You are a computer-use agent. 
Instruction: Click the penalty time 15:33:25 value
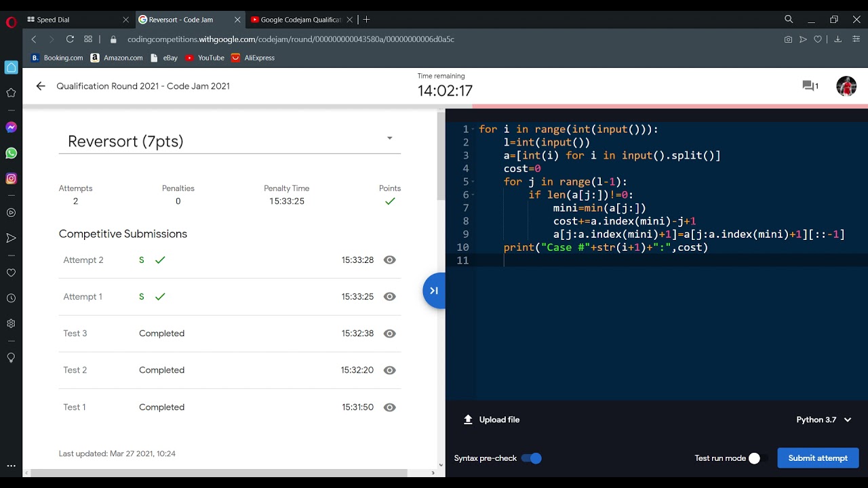(x=287, y=201)
